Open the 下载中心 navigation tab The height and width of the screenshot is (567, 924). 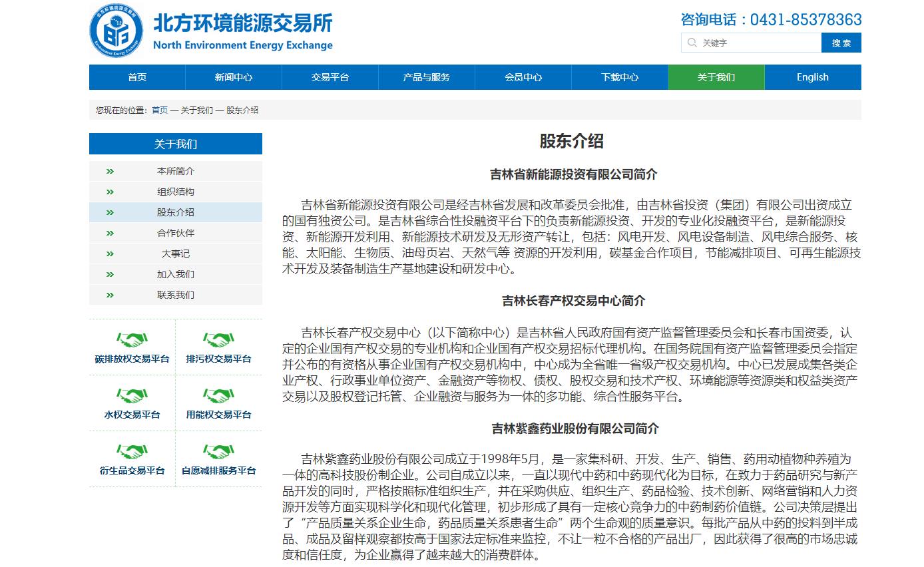click(x=620, y=77)
